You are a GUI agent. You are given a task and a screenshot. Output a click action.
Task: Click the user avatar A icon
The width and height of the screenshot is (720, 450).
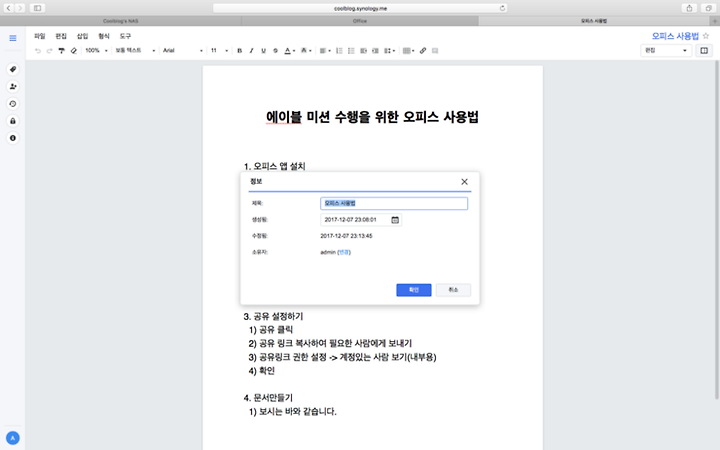coord(13,438)
